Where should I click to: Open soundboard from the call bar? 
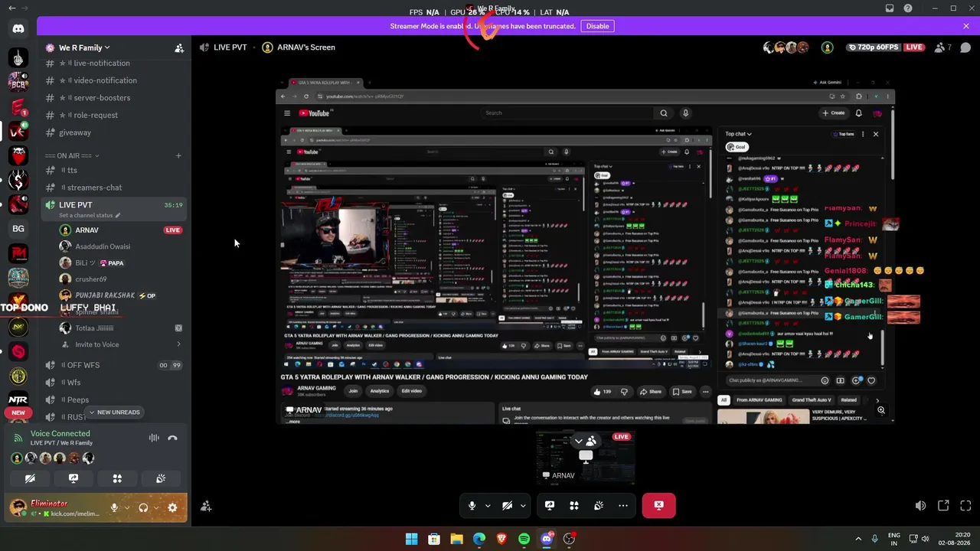(599, 505)
